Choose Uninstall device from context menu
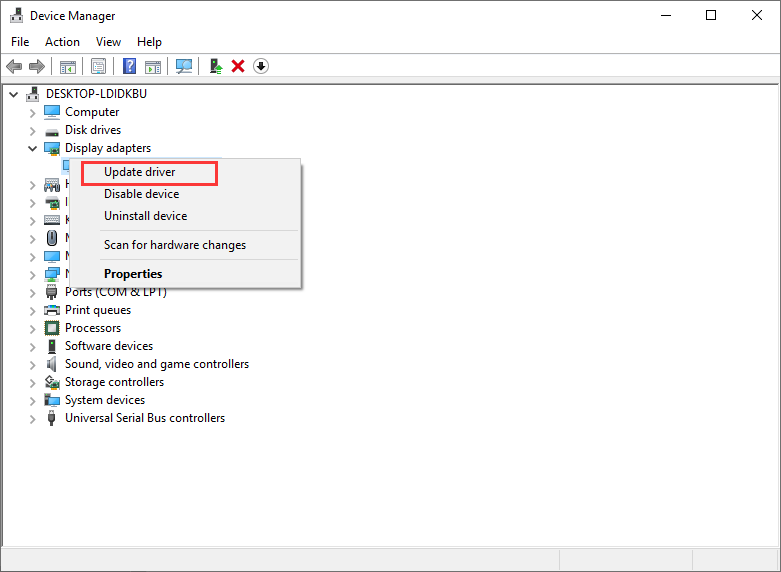 (x=145, y=216)
